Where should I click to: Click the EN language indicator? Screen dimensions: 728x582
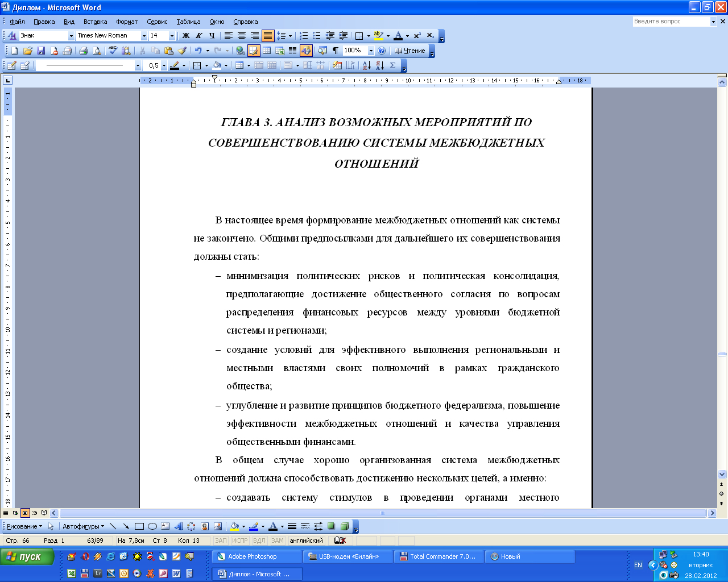[638, 565]
